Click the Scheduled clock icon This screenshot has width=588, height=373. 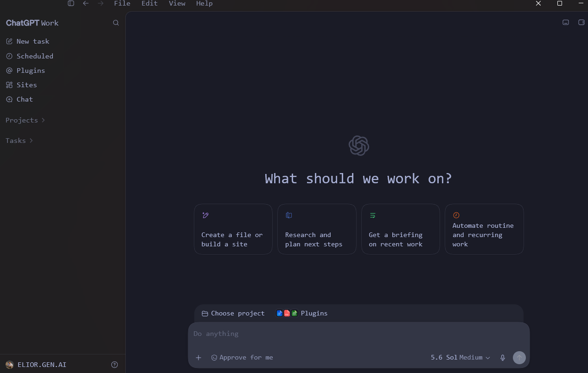point(9,56)
